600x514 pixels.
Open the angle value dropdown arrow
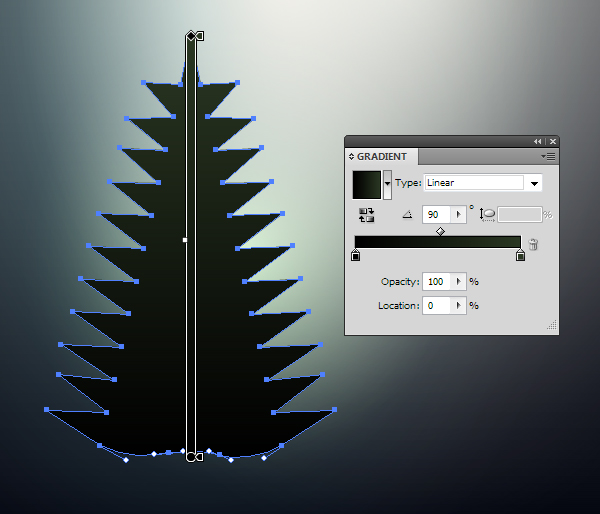458,215
